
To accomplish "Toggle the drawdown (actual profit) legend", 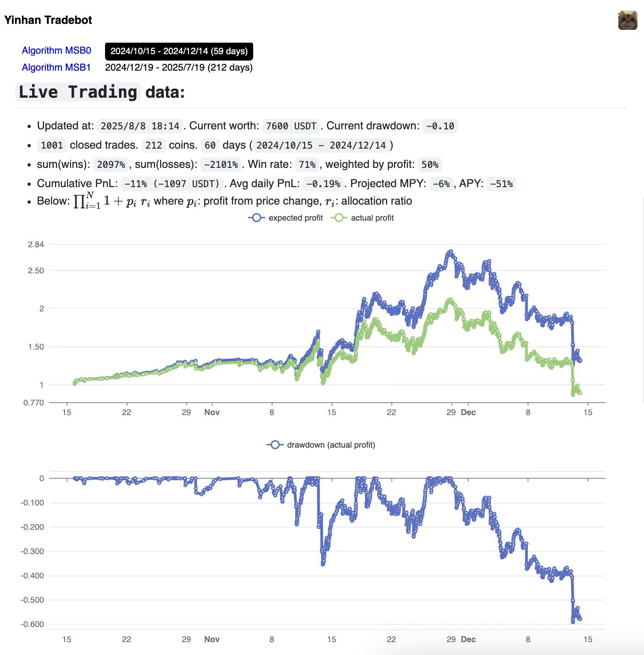I will tap(331, 445).
